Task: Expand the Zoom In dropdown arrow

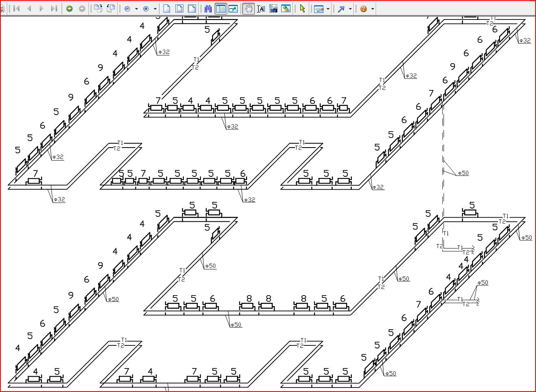Action: coord(155,9)
